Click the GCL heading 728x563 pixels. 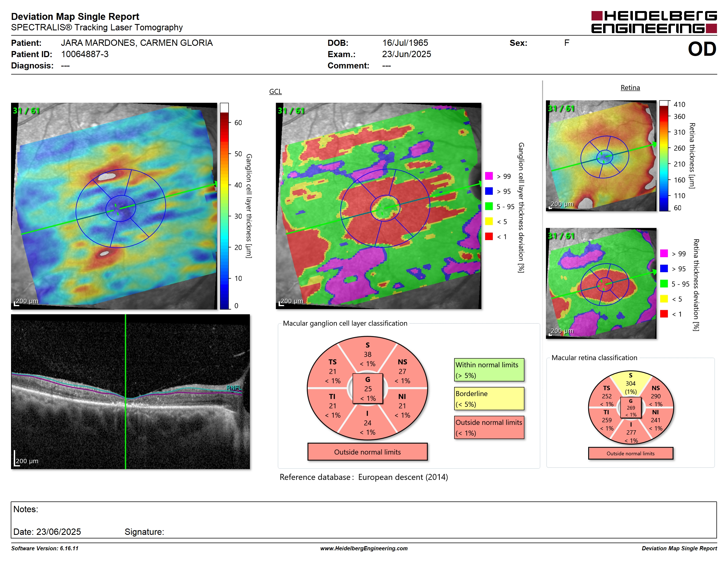(275, 91)
